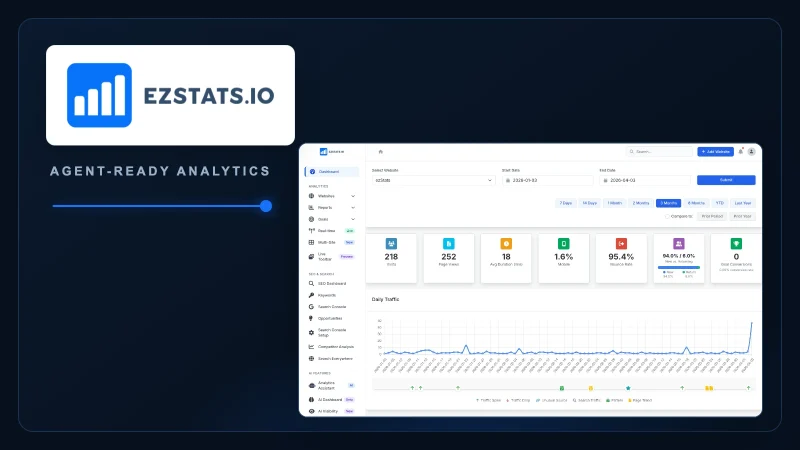Viewport: 800px width, 450px height.
Task: Click the ezStats logo in the dashboard sidebar
Action: pyautogui.click(x=332, y=152)
